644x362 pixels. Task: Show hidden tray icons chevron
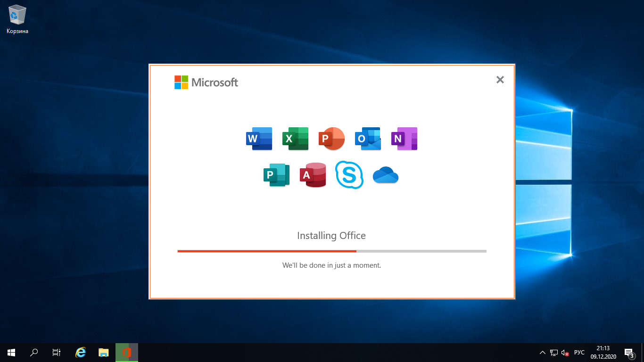[542, 353]
